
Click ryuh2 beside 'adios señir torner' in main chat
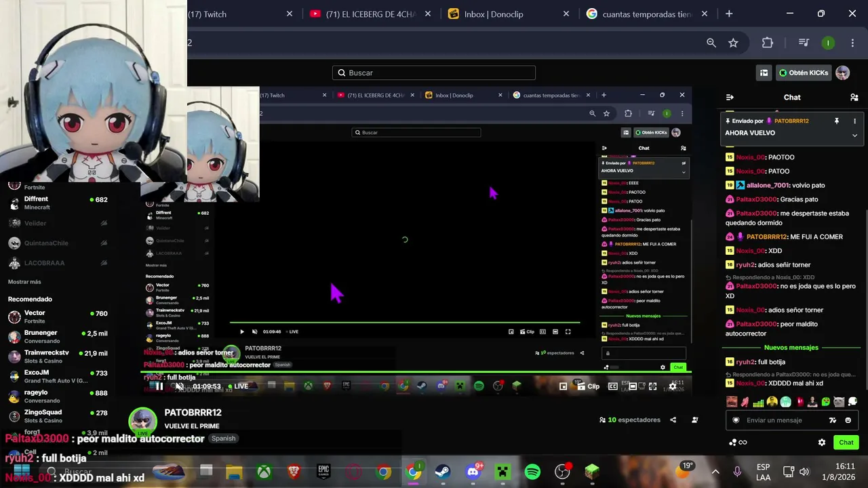click(745, 265)
